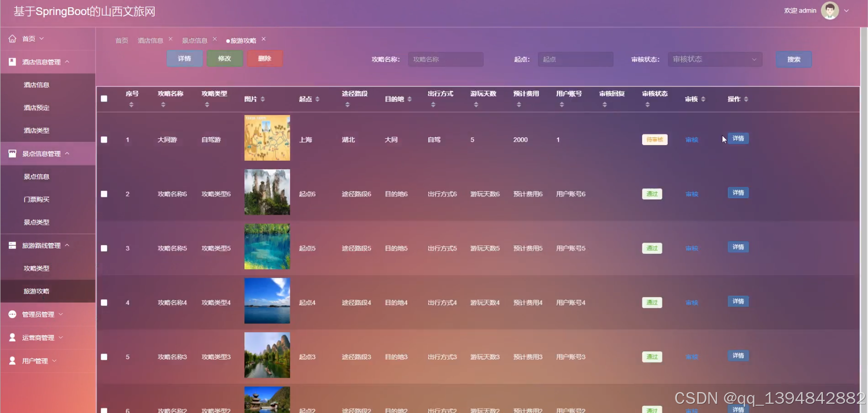Image resolution: width=868 pixels, height=413 pixels.
Task: Check the row for 攻略名称6
Action: point(104,194)
